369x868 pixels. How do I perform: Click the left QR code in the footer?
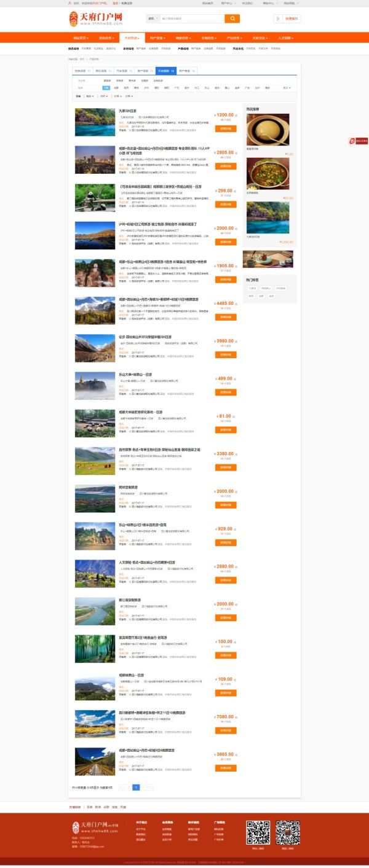click(x=258, y=832)
